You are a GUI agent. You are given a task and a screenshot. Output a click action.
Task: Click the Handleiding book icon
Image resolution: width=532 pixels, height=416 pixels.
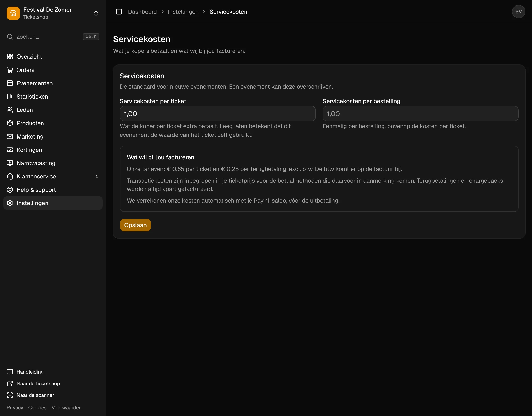10,372
